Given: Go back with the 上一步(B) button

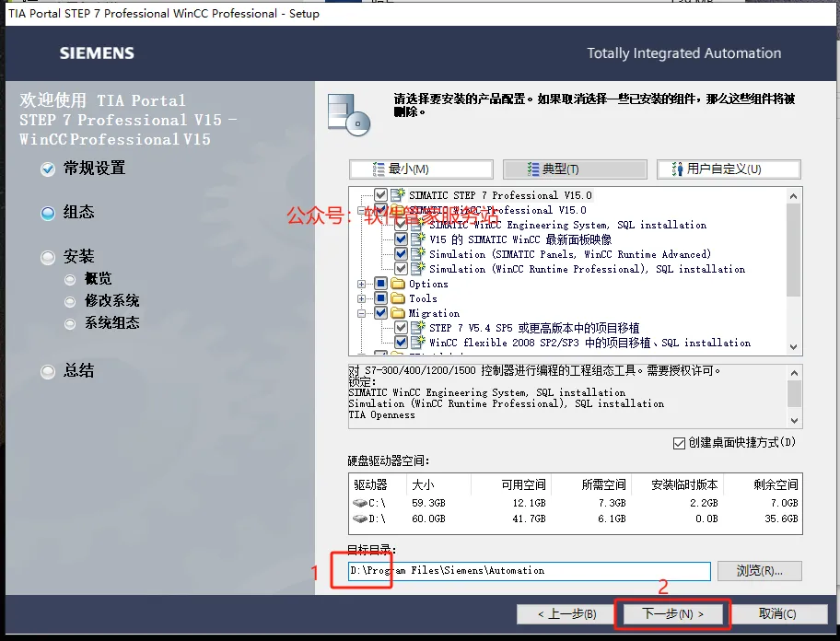Looking at the screenshot, I should click(566, 613).
